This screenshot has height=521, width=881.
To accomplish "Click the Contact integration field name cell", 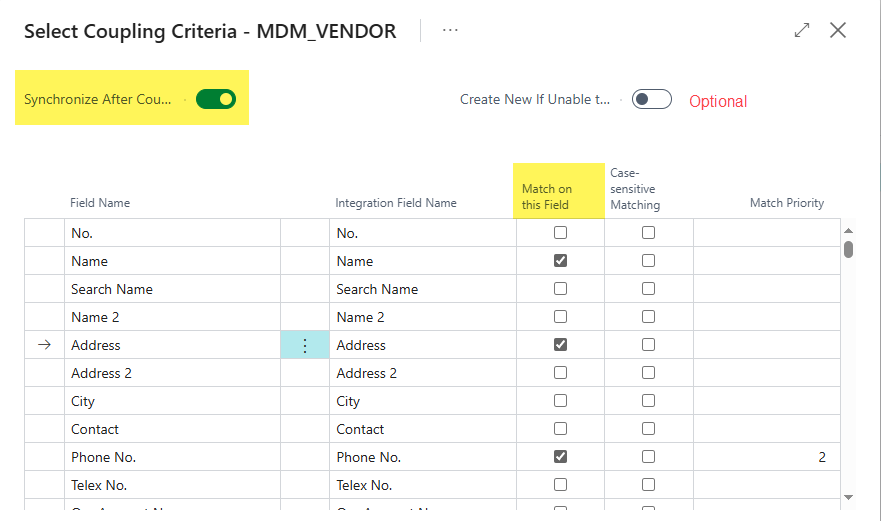I will pos(360,429).
